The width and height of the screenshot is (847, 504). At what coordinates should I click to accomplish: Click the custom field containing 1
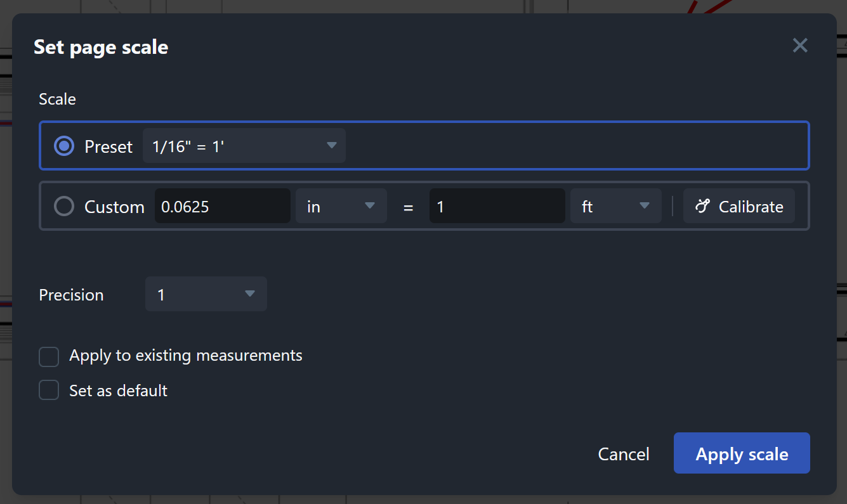pyautogui.click(x=497, y=206)
